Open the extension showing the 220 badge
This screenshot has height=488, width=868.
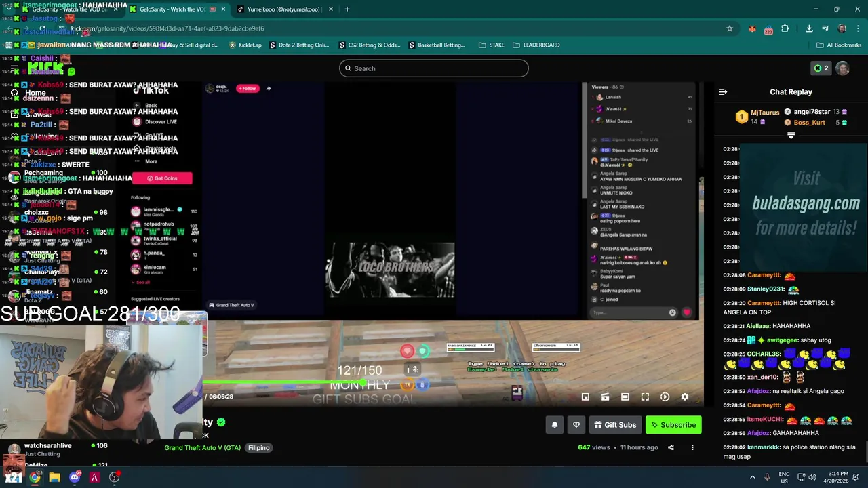click(x=768, y=29)
